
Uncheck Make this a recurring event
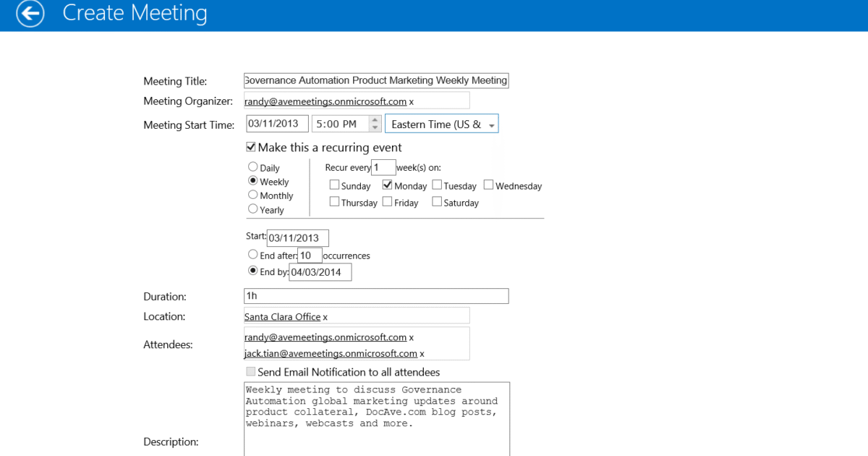251,146
